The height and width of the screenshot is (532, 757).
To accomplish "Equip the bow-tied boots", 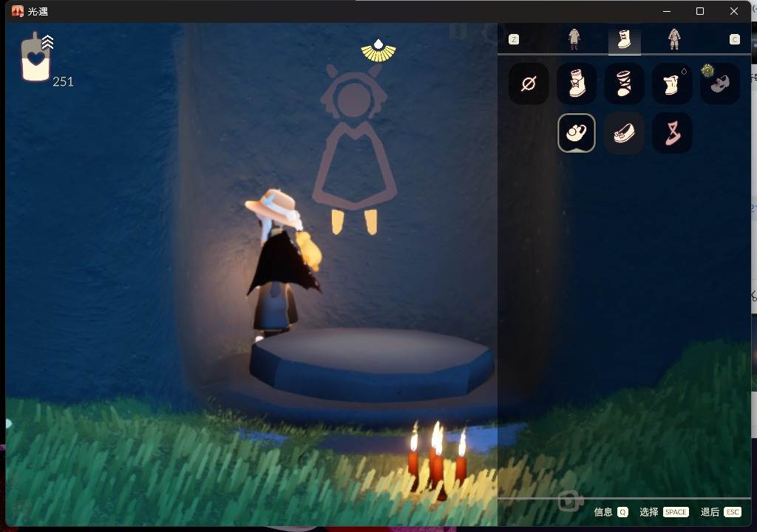I will pyautogui.click(x=577, y=84).
